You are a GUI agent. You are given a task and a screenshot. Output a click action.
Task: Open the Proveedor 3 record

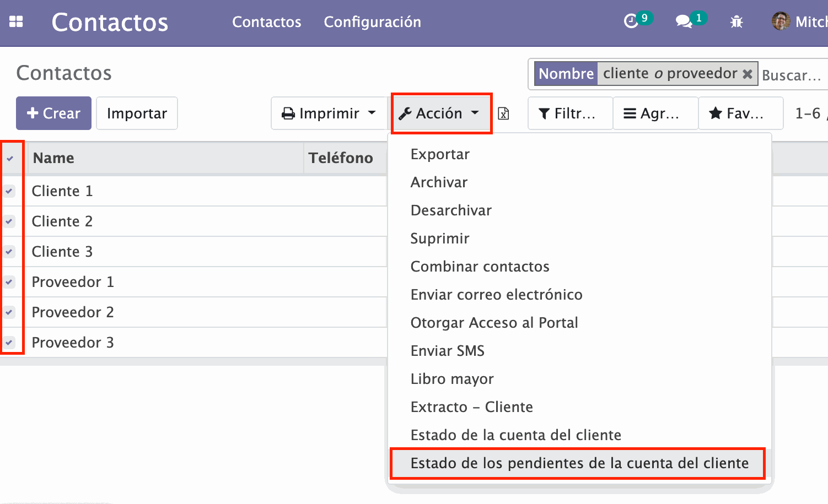[73, 343]
